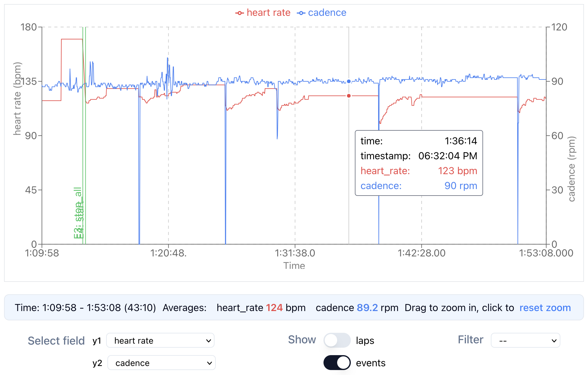Click the Time axis label below the chart
Viewport: 588px width, 375px height.
[x=294, y=266]
